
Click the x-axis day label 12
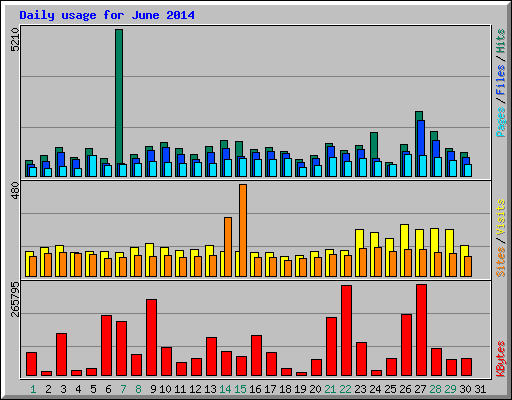coord(195,389)
